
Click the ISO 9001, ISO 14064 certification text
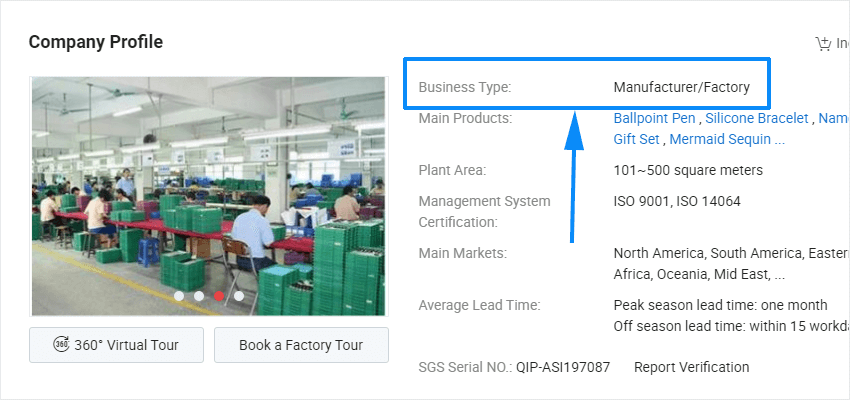coord(677,201)
